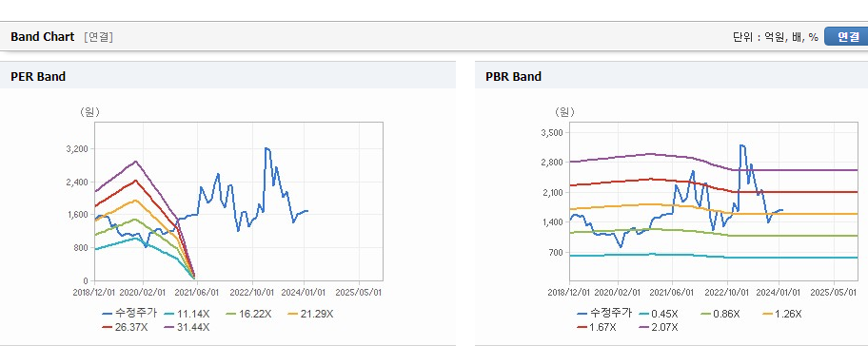Viewport: 868px width, 346px height.
Task: Toggle 수정주가 series in PER Band legend
Action: 129,314
